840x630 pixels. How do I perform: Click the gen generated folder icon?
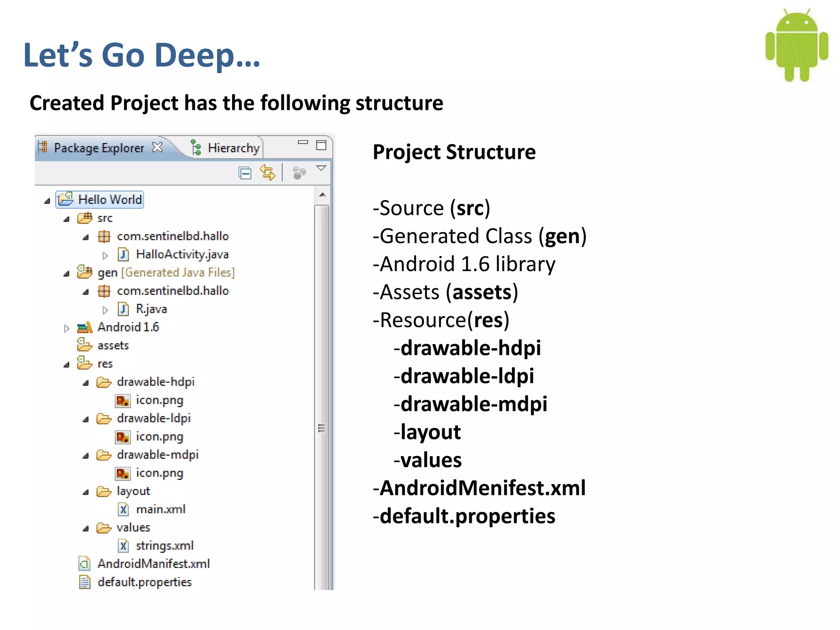[x=85, y=272]
